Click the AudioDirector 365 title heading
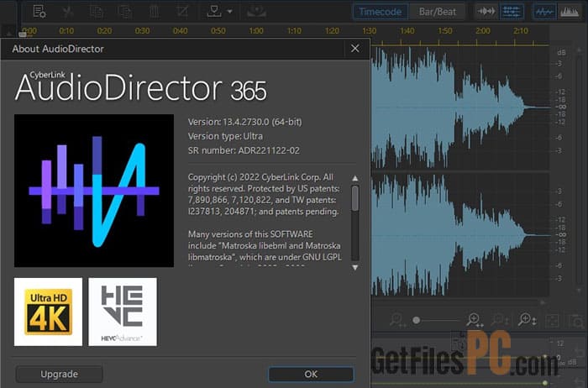 tap(140, 87)
